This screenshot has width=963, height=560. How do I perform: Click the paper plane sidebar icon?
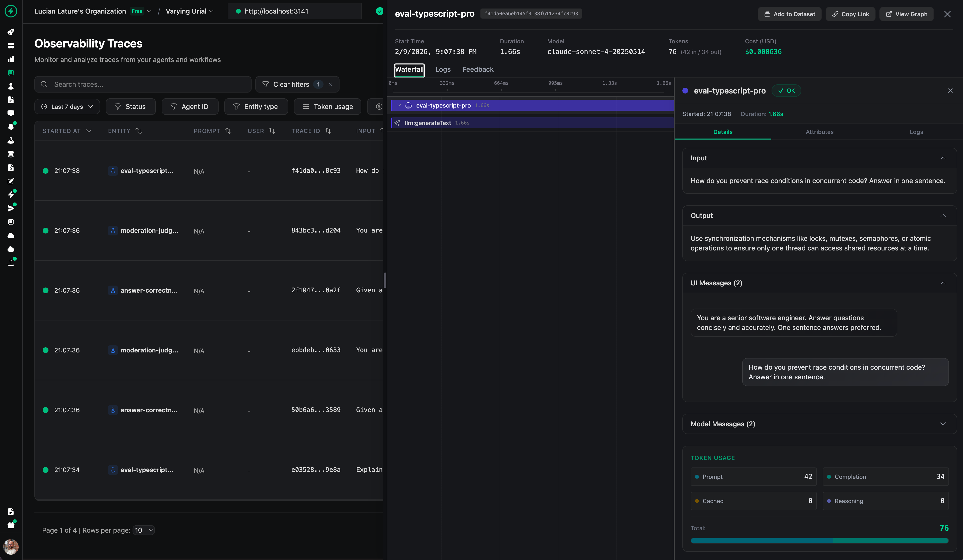(x=11, y=208)
